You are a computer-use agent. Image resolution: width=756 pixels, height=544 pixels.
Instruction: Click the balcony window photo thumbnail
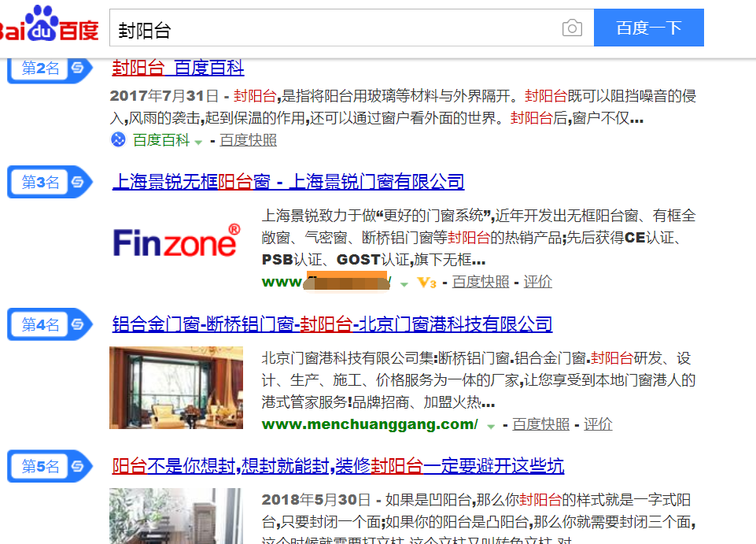tap(176, 387)
